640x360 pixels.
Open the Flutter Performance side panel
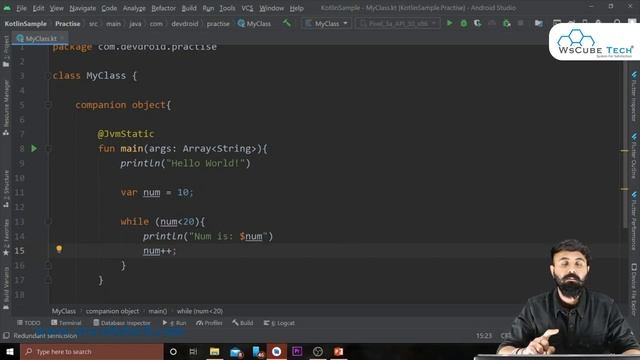pyautogui.click(x=634, y=221)
